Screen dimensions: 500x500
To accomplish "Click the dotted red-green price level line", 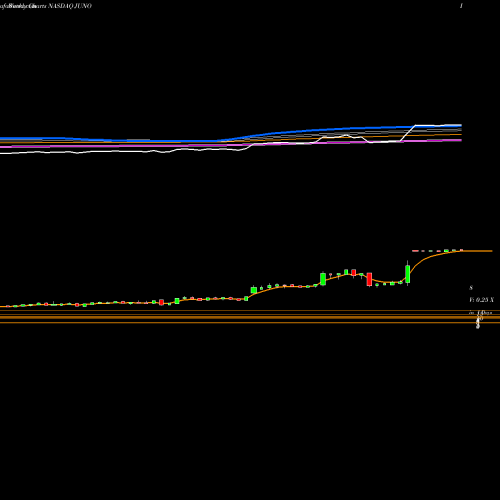I will point(438,250).
